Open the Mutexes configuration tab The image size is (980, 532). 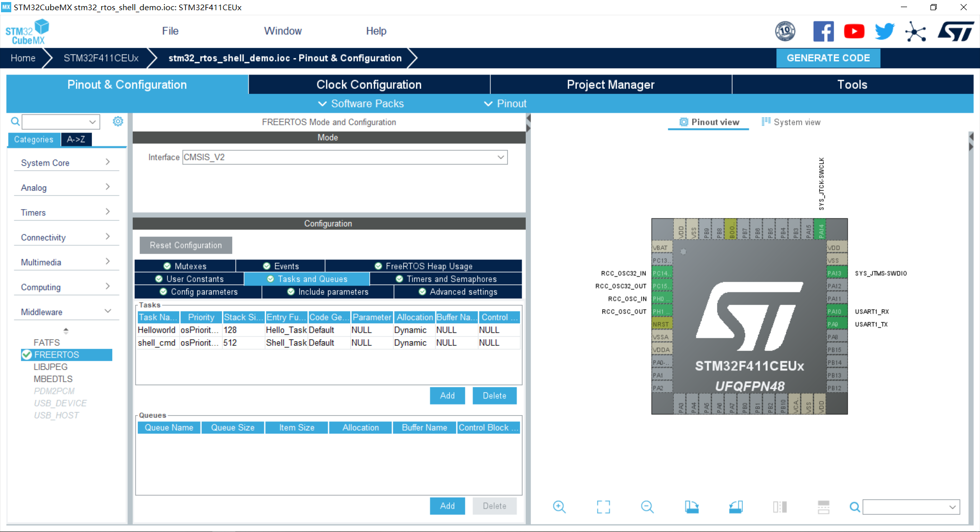point(185,266)
